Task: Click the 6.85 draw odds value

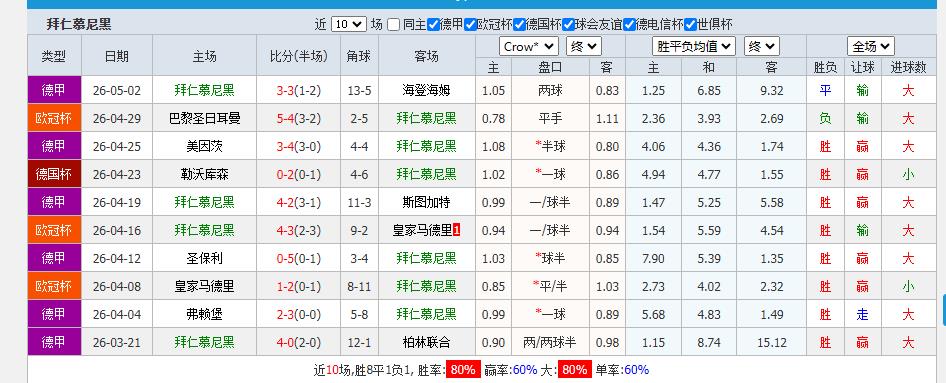Action: 709,90
